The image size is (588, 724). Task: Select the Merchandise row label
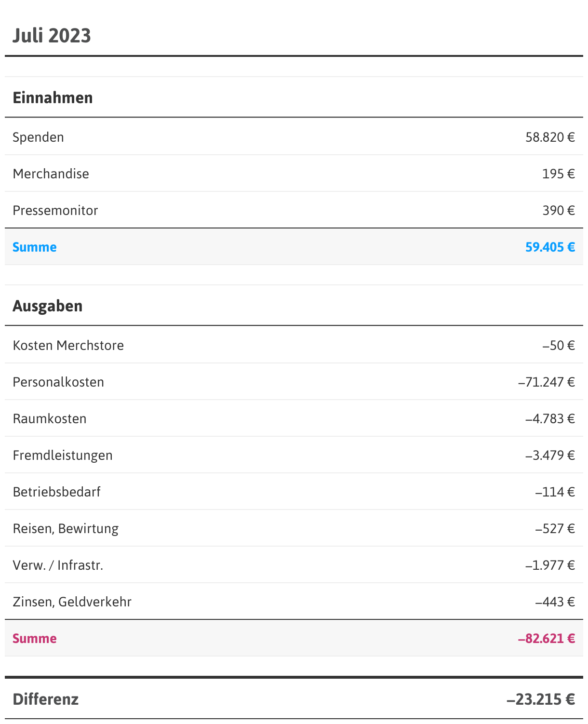pyautogui.click(x=51, y=174)
